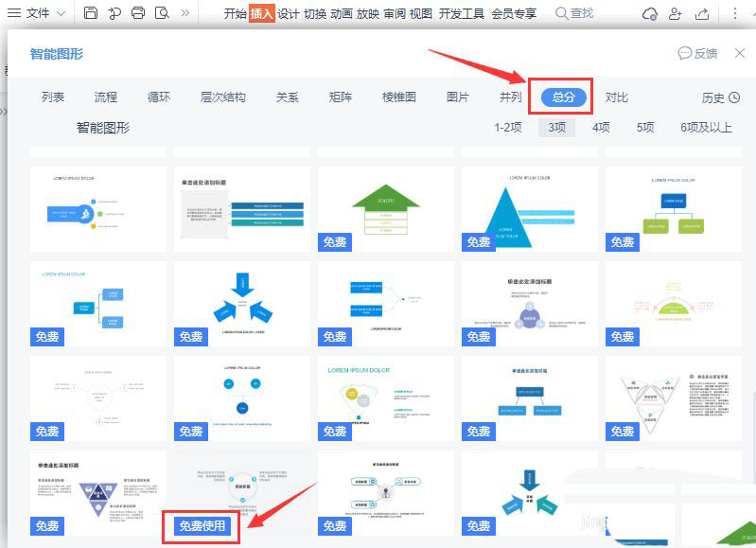This screenshot has width=756, height=548.
Task: Click the export/convert icon next to save
Action: tap(114, 13)
